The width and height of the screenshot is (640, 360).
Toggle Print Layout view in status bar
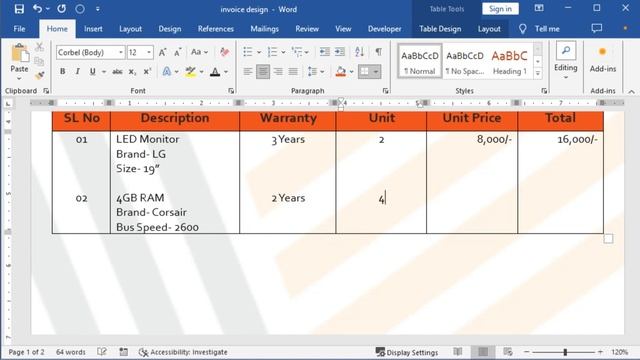(483, 352)
